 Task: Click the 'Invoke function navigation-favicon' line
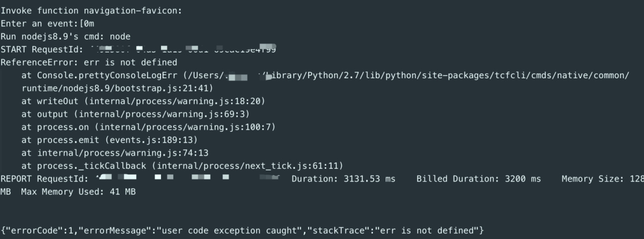(92, 11)
